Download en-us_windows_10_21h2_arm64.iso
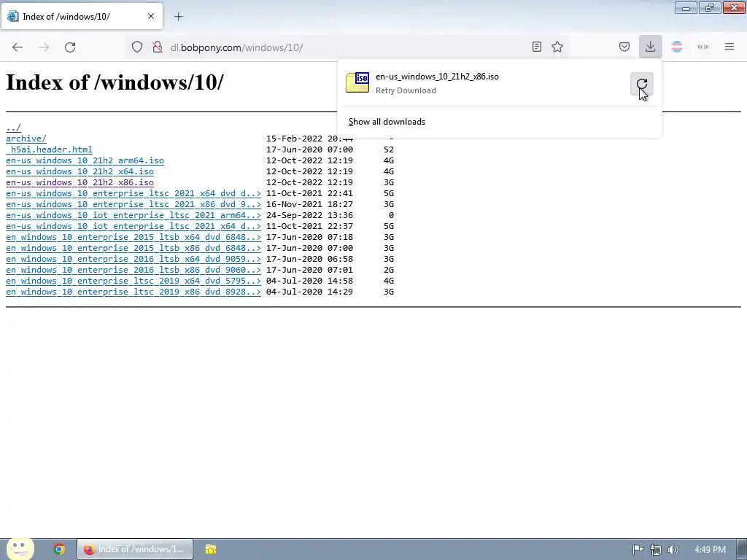This screenshot has height=560, width=747. tap(85, 160)
